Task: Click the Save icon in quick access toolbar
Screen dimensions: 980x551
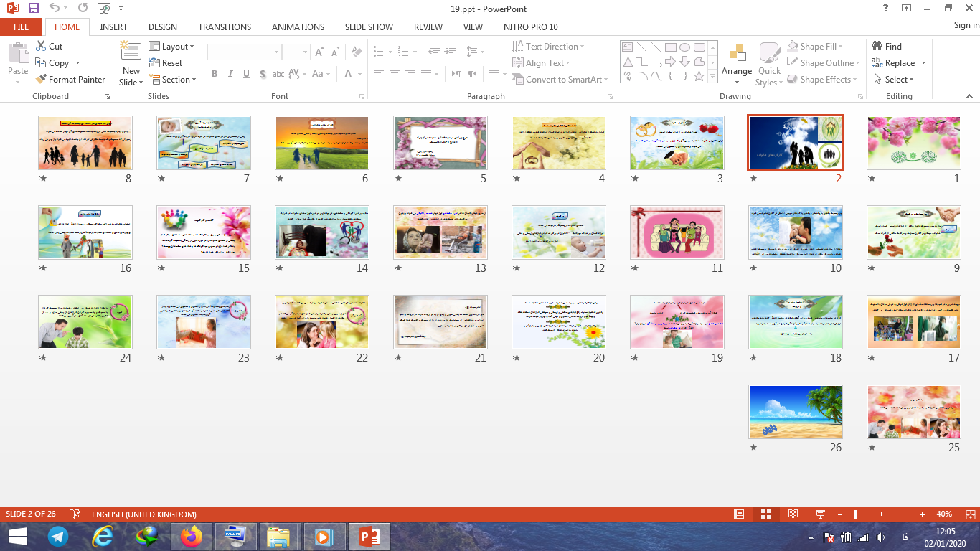Action: pos(34,9)
